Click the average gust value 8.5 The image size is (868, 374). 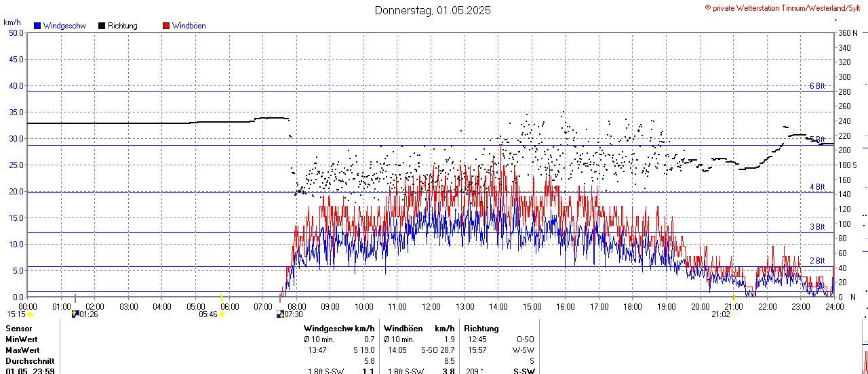[449, 361]
